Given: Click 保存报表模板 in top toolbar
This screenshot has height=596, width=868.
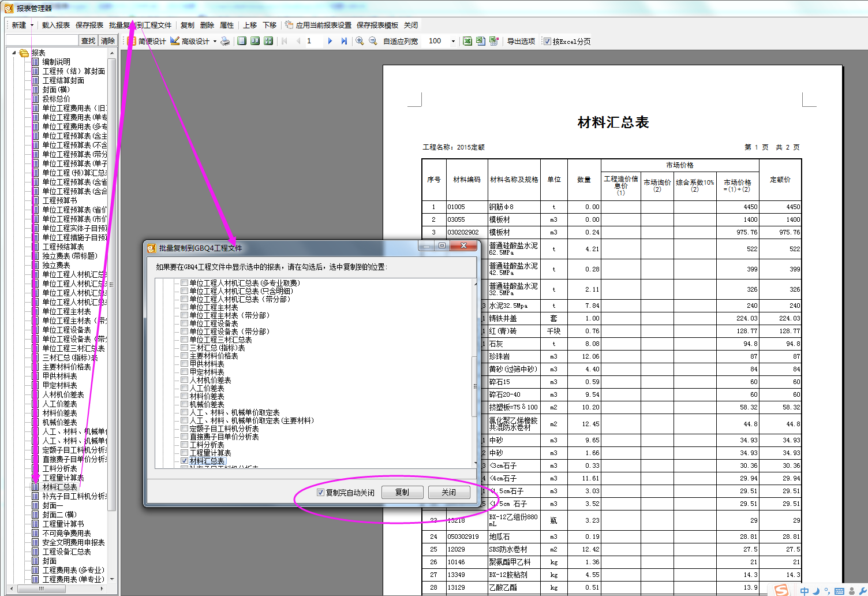Looking at the screenshot, I should click(x=377, y=25).
